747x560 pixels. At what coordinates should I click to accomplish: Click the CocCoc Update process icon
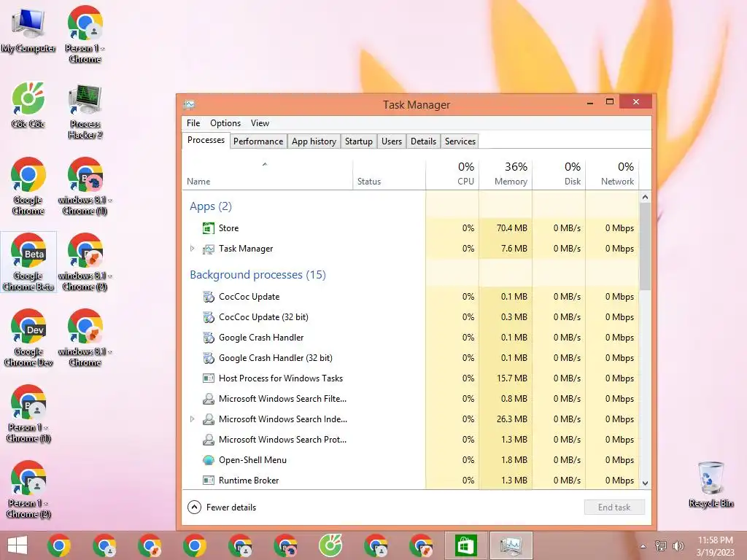(208, 297)
